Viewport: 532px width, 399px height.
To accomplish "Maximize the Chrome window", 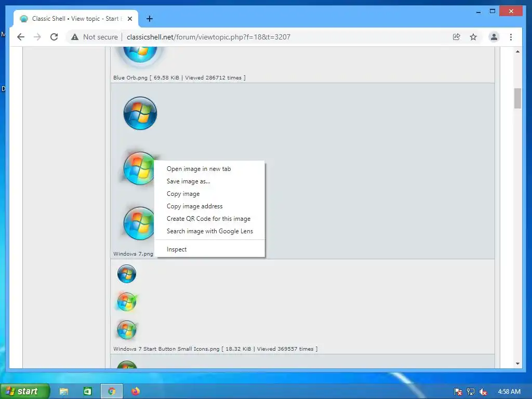I will (493, 11).
